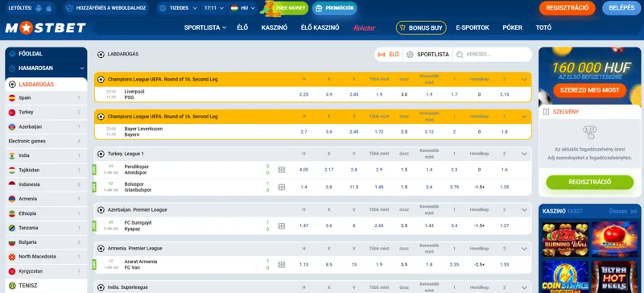The image size is (644, 293).
Task: Select odds 11.5 in the Boluspor row
Action: pyautogui.click(x=354, y=187)
